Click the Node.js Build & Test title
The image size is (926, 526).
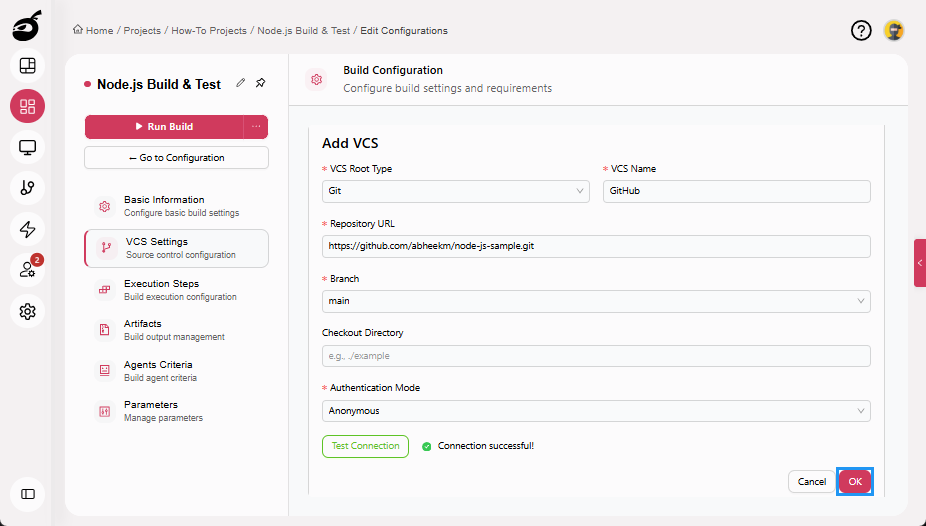(159, 84)
